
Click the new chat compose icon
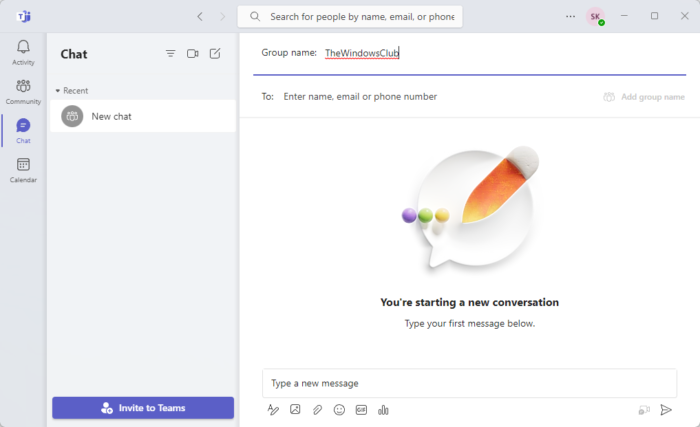point(215,54)
